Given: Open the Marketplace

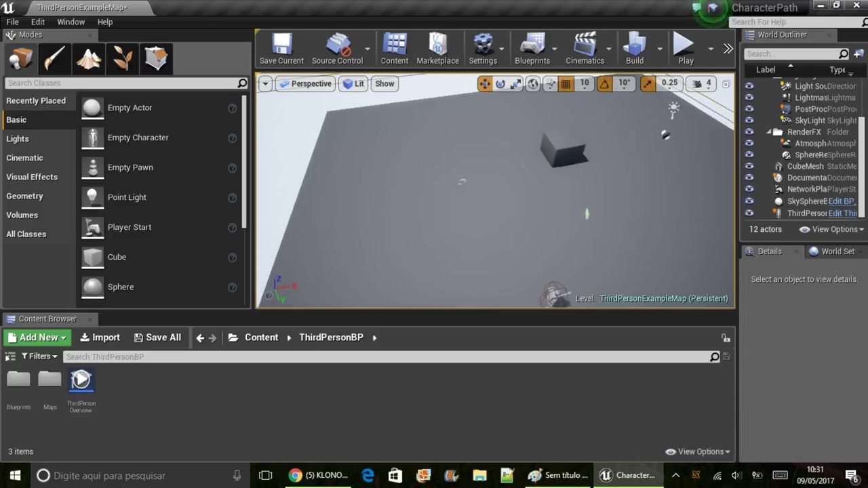Looking at the screenshot, I should click(437, 47).
